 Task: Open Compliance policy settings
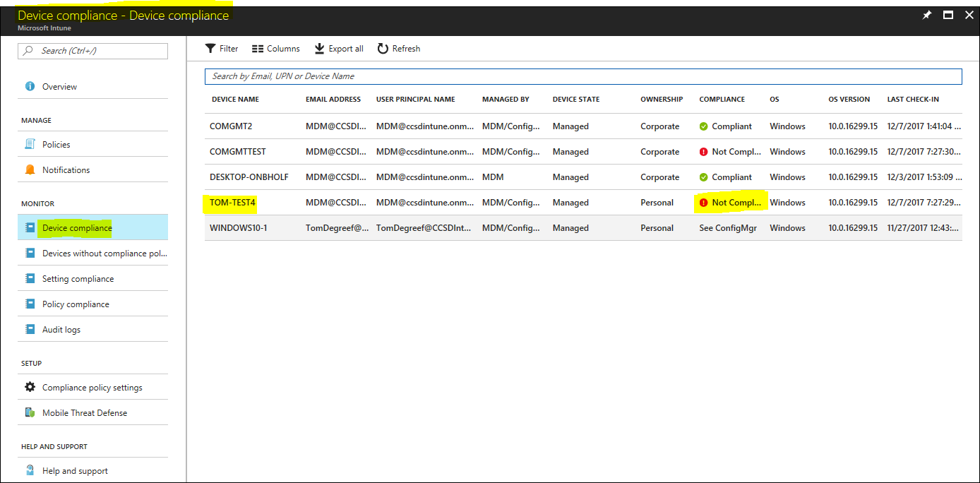(x=92, y=387)
